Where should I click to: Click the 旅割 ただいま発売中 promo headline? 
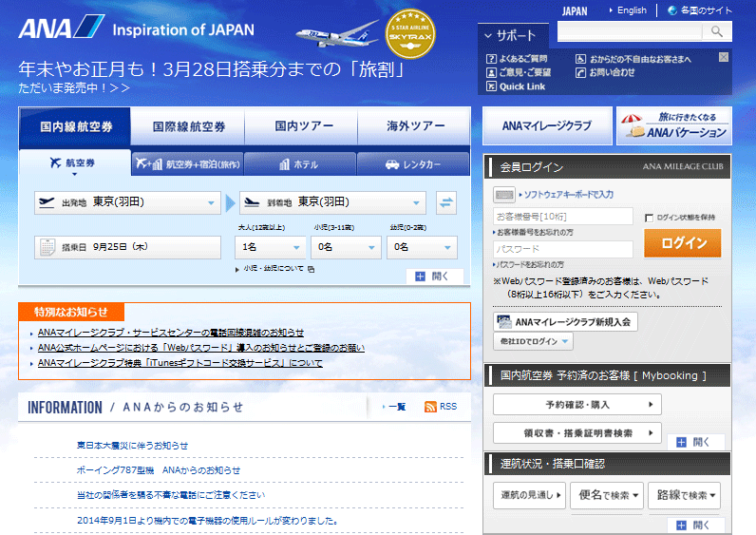[212, 76]
